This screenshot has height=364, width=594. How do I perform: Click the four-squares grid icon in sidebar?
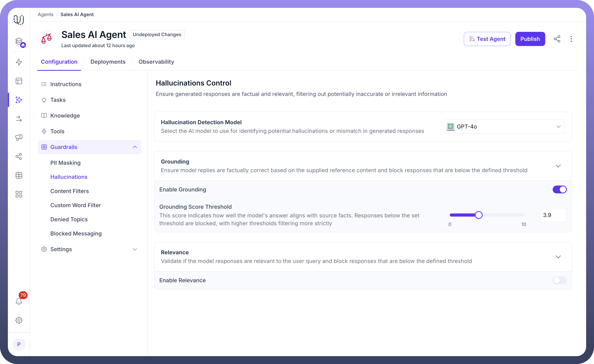tap(19, 194)
